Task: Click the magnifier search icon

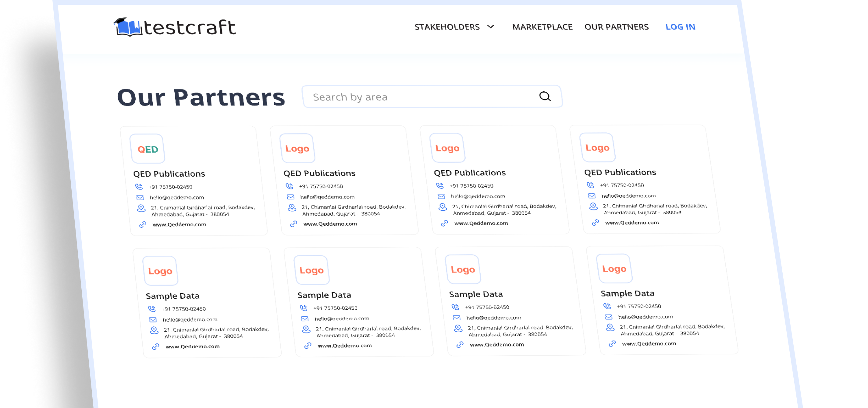Action: click(545, 97)
